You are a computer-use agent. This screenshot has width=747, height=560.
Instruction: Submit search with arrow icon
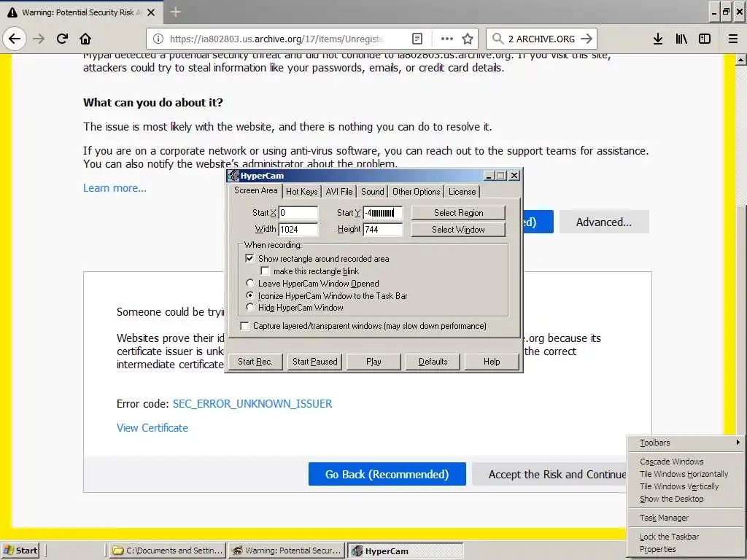[587, 39]
